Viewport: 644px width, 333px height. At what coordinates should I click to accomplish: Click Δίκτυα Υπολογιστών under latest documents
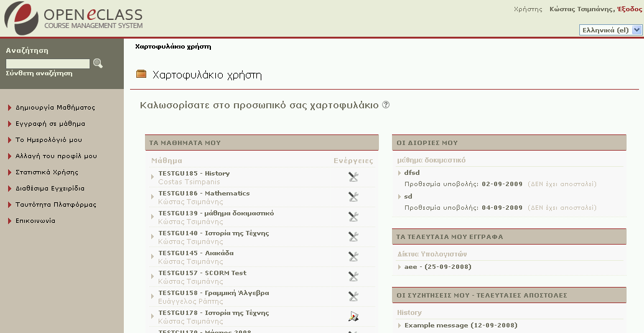432,254
